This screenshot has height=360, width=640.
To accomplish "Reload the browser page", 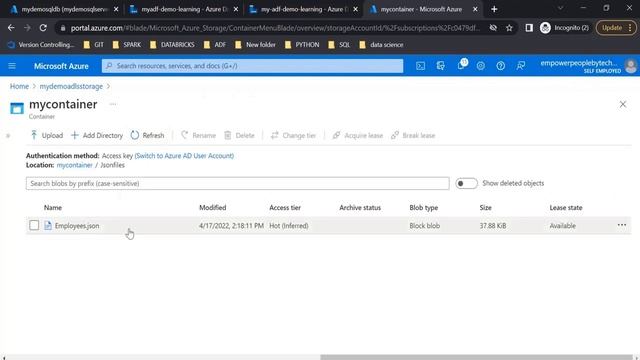I will (x=43, y=28).
